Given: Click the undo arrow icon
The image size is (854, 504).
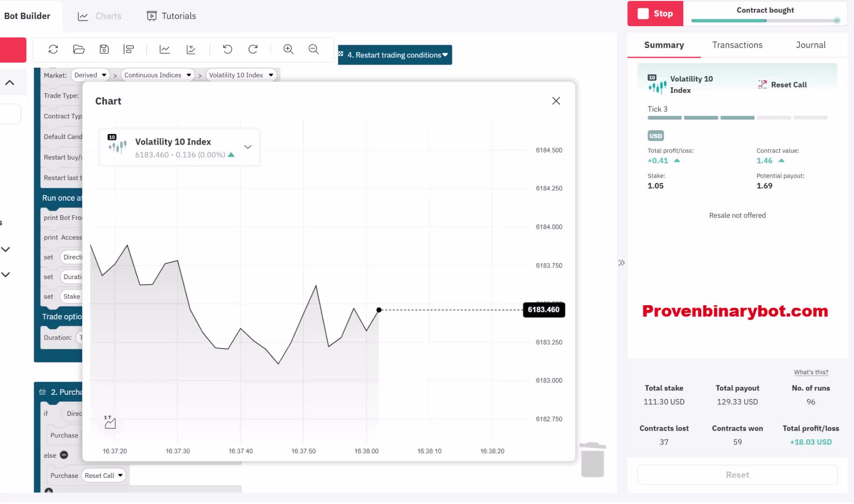Looking at the screenshot, I should click(227, 49).
